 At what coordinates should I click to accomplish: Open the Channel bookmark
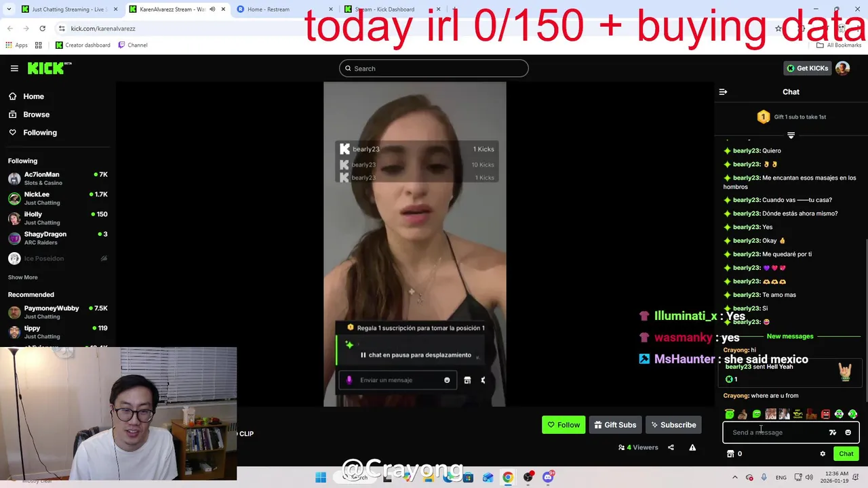coord(132,45)
